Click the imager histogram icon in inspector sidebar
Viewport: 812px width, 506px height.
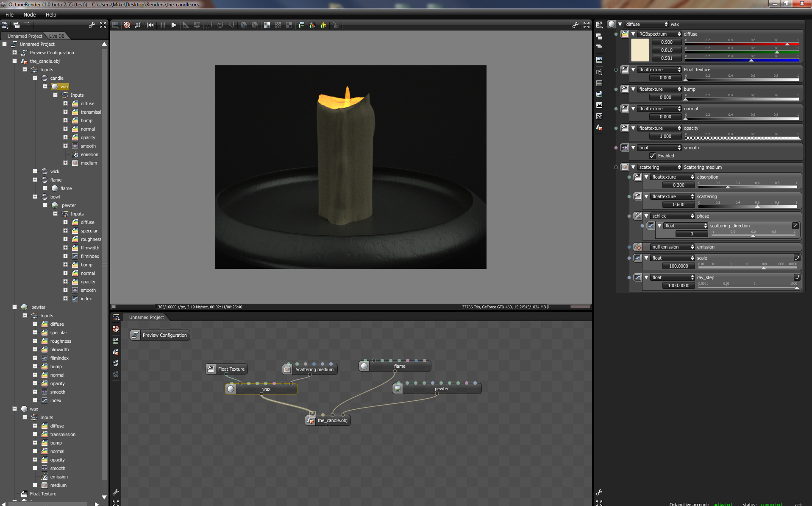[599, 105]
